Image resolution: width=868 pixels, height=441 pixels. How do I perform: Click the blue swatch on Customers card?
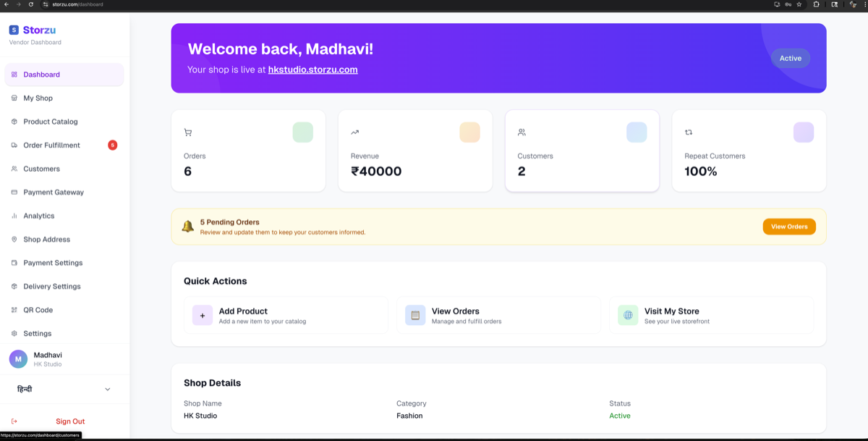click(637, 133)
